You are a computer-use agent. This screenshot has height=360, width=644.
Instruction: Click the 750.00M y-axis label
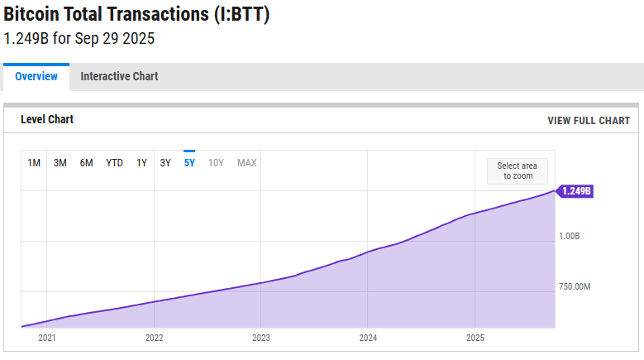(x=575, y=286)
